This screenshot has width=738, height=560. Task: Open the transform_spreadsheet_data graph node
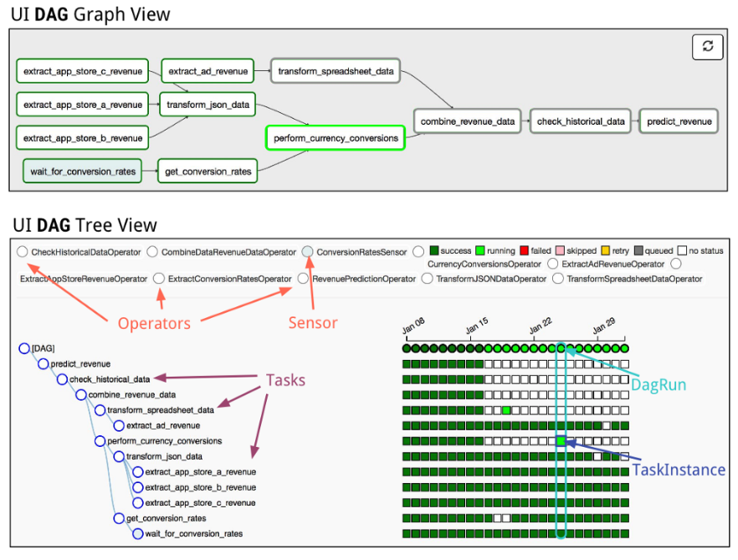coord(336,71)
